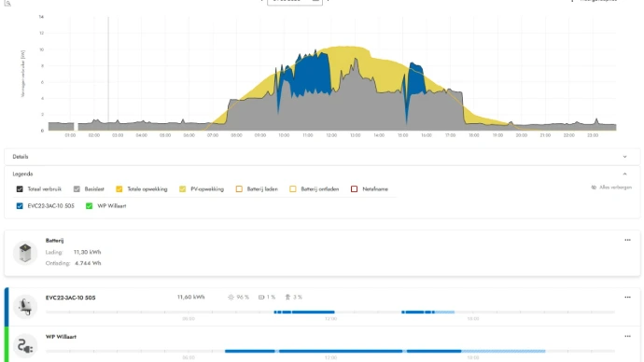Click the Lading 11,30 kWh value
Image resolution: width=644 pixels, height=362 pixels.
point(88,252)
